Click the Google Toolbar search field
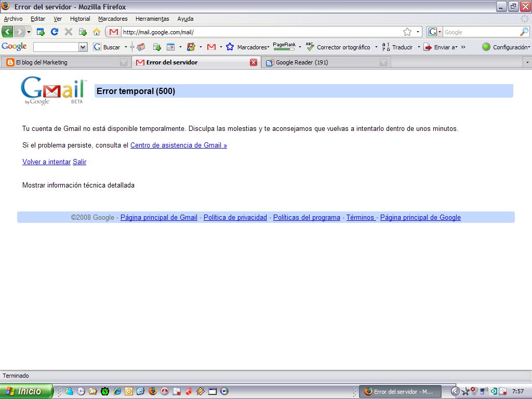Image resolution: width=532 pixels, height=399 pixels. click(x=56, y=47)
